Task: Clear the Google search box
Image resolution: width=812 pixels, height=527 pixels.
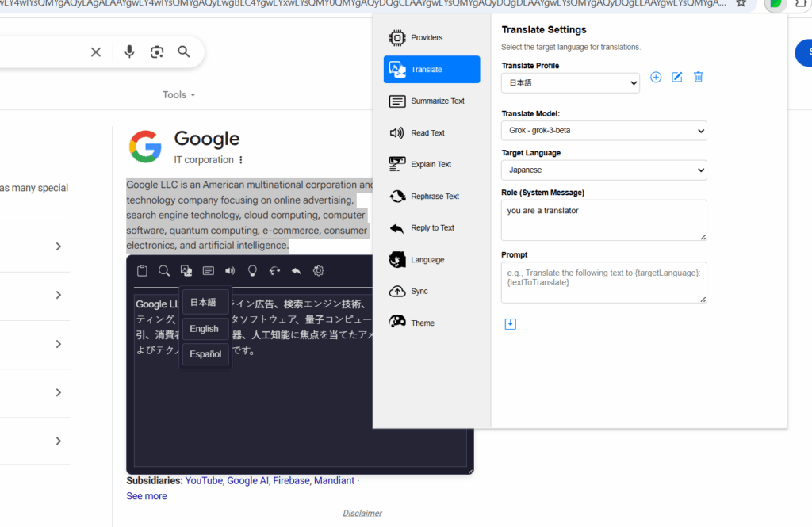Action: [96, 52]
